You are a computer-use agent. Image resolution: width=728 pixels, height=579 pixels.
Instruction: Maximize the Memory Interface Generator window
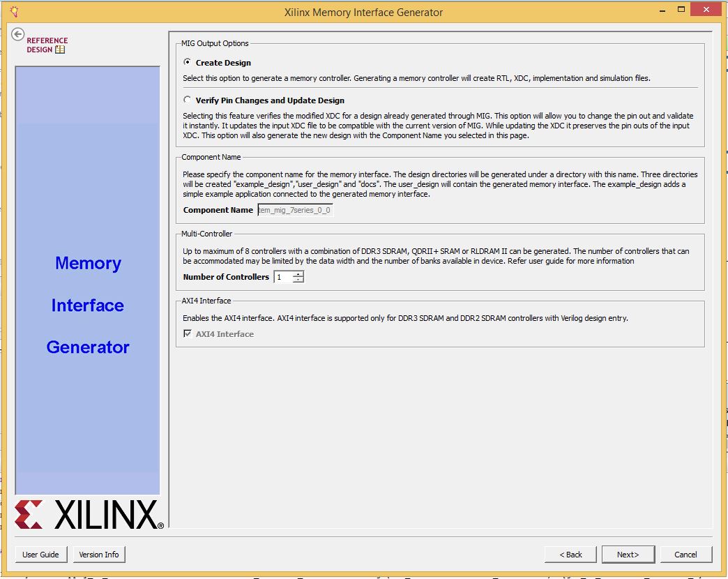pos(681,10)
